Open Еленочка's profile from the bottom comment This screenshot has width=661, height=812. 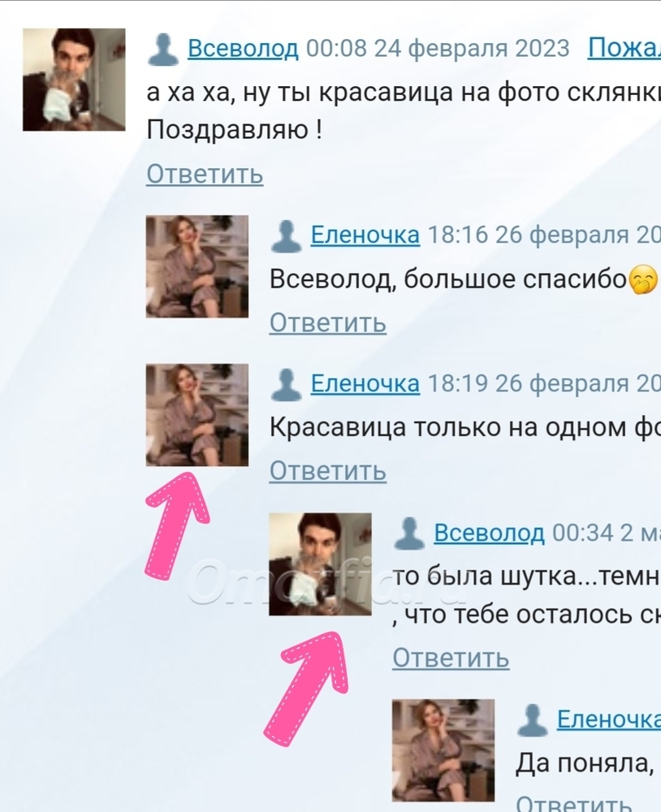click(x=609, y=719)
